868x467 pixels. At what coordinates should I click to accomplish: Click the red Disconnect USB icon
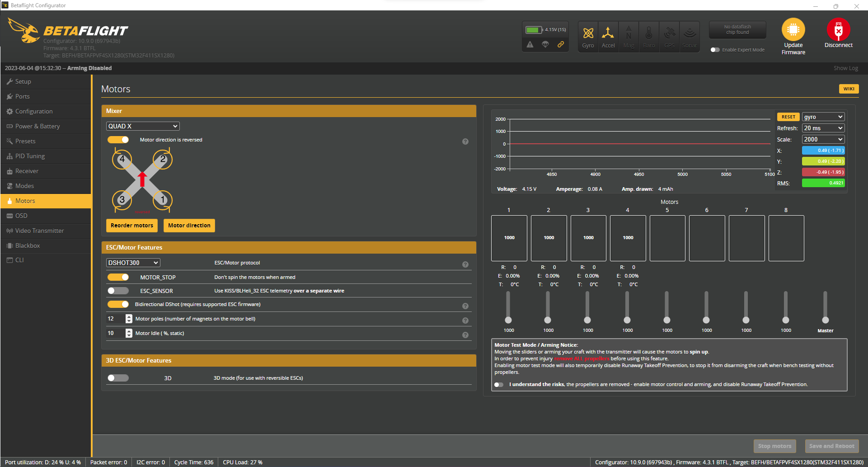click(839, 29)
